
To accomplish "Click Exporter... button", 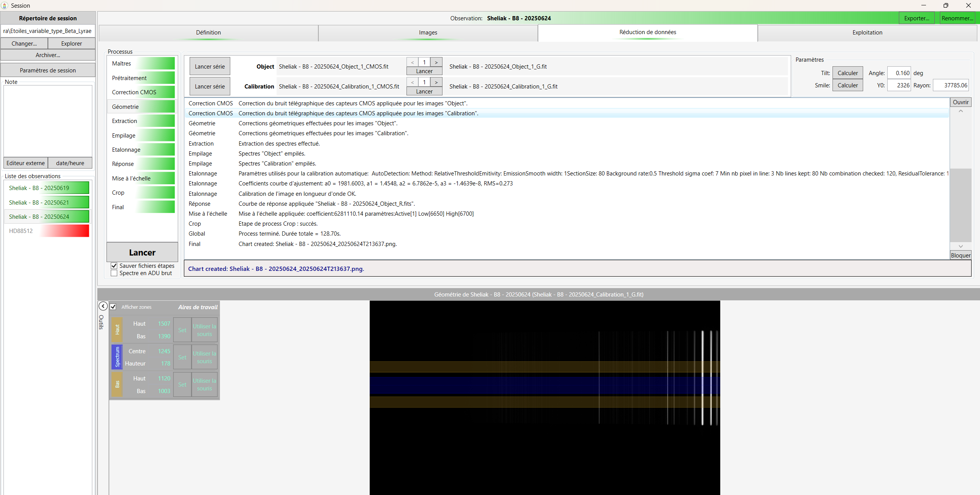I will [916, 18].
